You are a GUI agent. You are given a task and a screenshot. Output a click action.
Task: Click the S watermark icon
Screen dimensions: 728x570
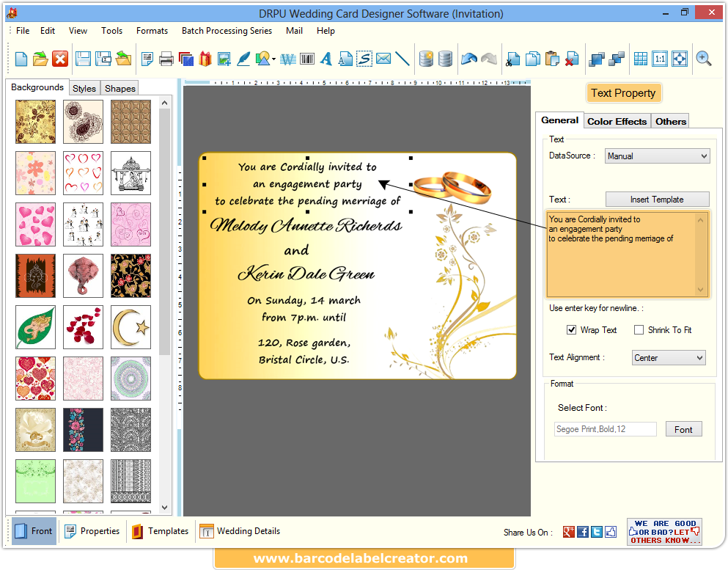point(364,59)
